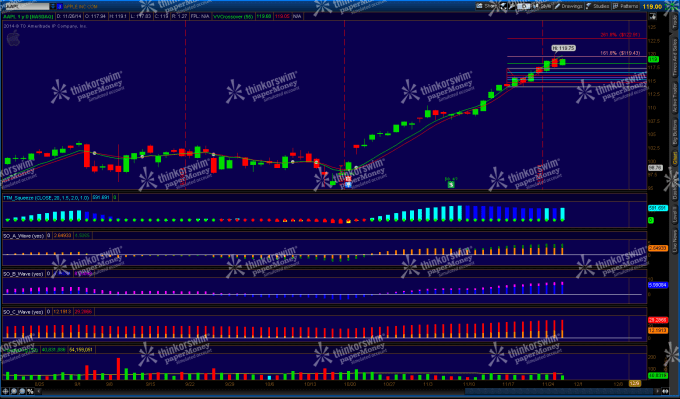The height and width of the screenshot is (399, 680).
Task: Select the Chart sidebar tab
Action: pos(675,158)
